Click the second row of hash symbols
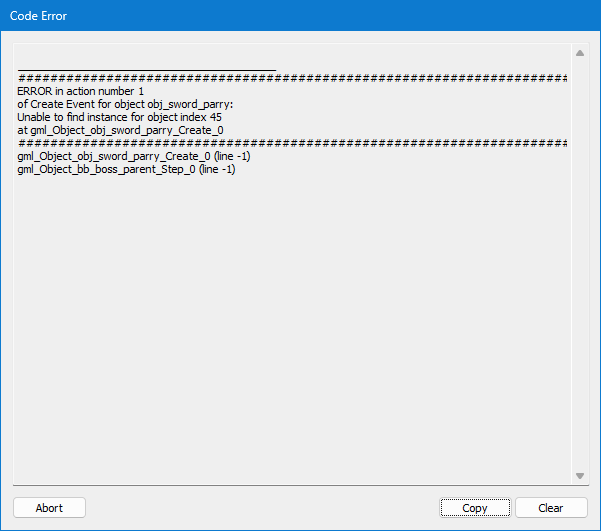The image size is (601, 531). (x=292, y=143)
